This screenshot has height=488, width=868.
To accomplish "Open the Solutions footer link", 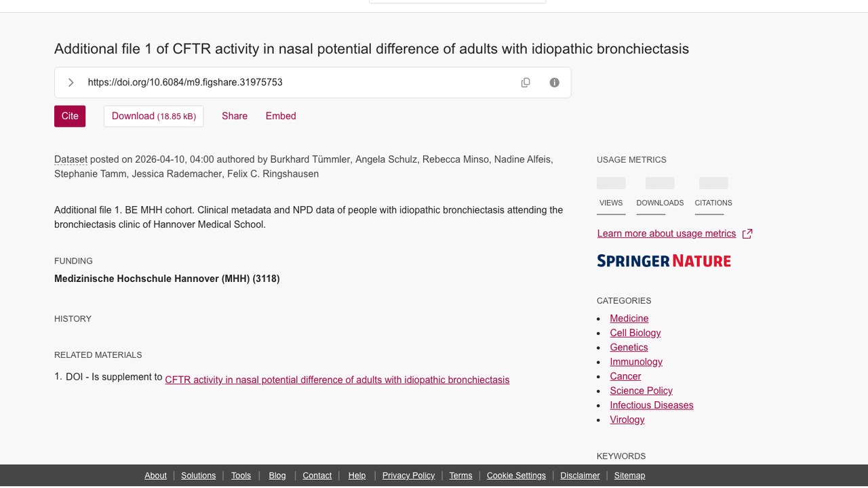I will [x=199, y=476].
